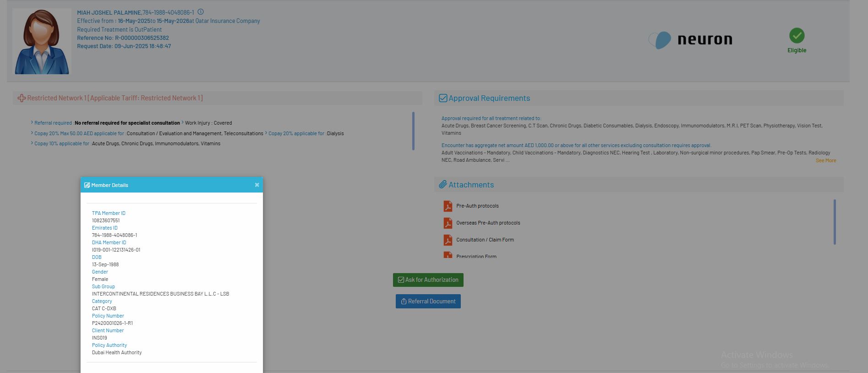Image resolution: width=868 pixels, height=373 pixels.
Task: Click the info icon beside member ID
Action: (201, 12)
